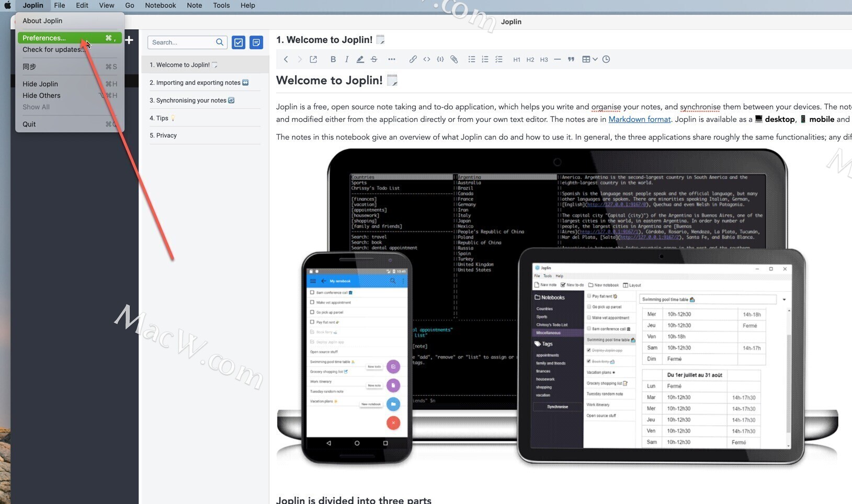This screenshot has width=852, height=504.
Task: Open the Notebook menu in menu bar
Action: point(161,5)
